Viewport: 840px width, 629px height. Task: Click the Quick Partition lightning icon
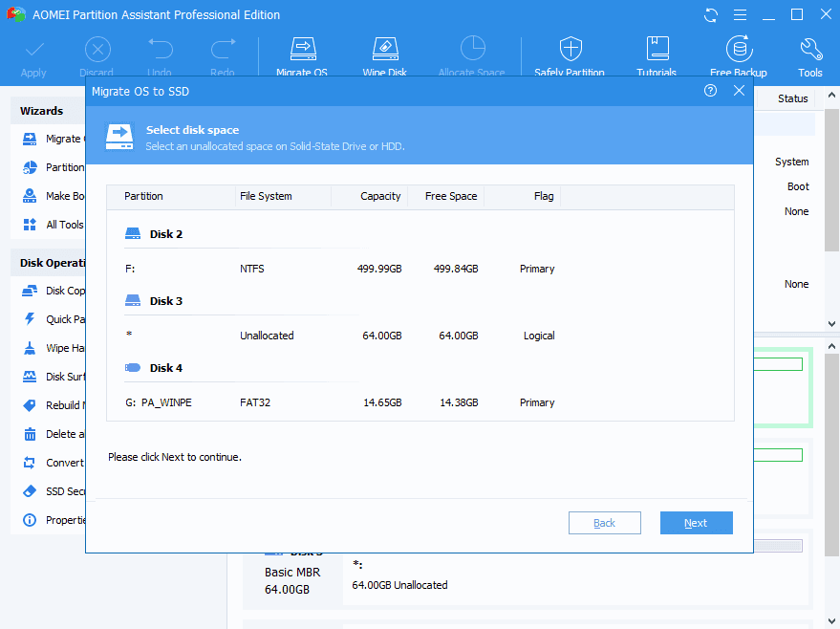[30, 318]
